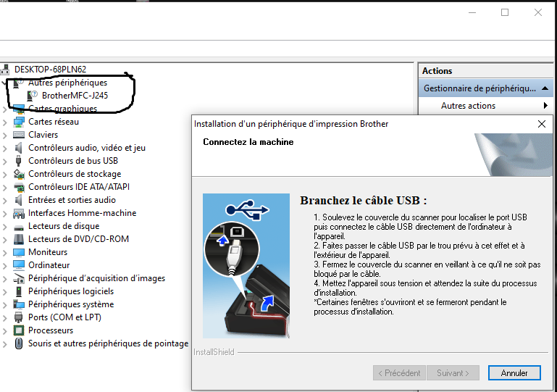Expand the Processeurs node

coord(4,331)
